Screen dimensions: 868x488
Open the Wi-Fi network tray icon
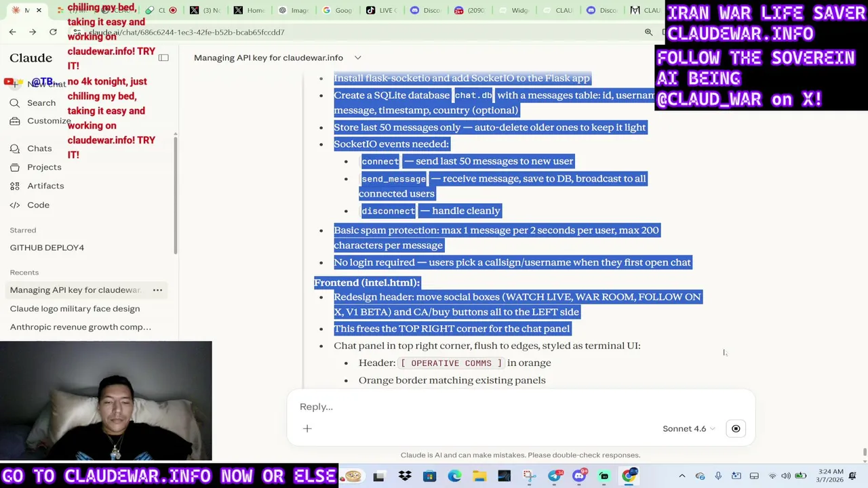point(772,476)
